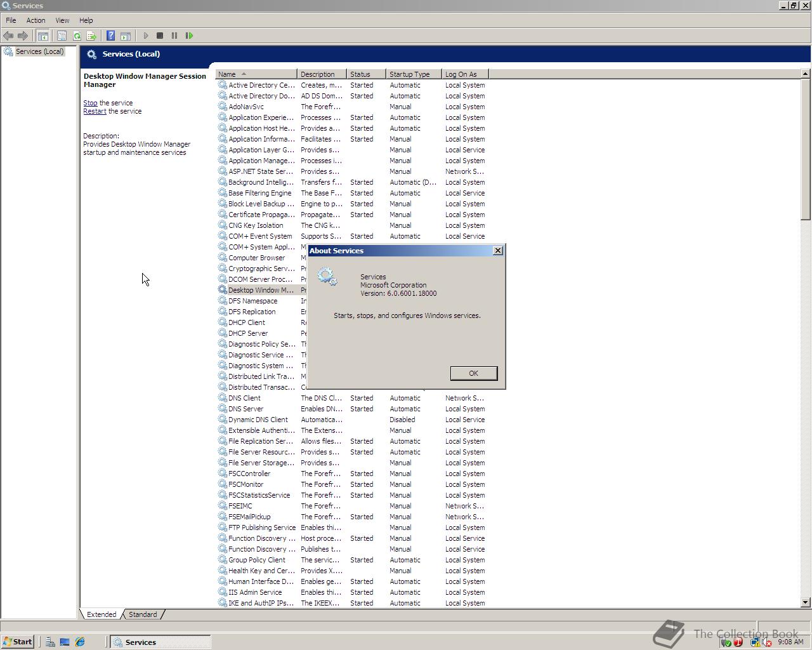Select the Group Policy Client service
812x650 pixels.
(352, 560)
